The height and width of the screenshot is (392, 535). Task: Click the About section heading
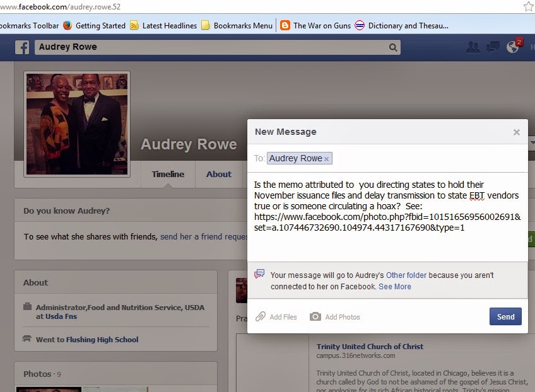[x=35, y=282]
